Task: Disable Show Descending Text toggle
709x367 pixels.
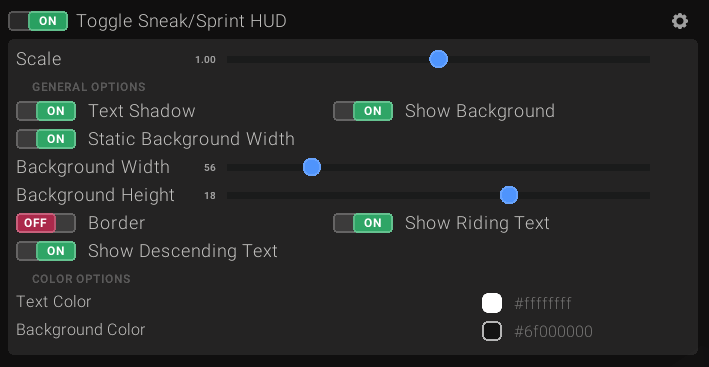Action: pyautogui.click(x=46, y=251)
